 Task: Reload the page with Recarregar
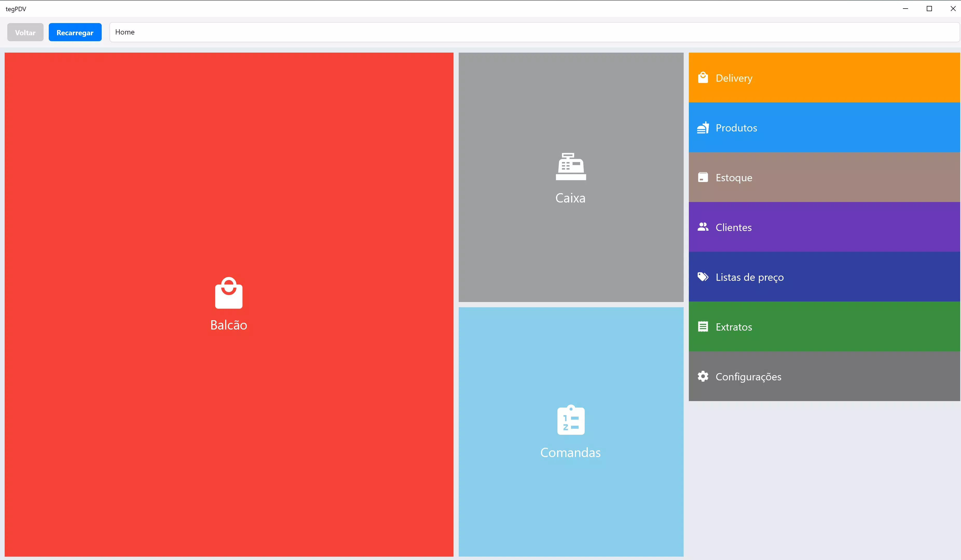(75, 32)
